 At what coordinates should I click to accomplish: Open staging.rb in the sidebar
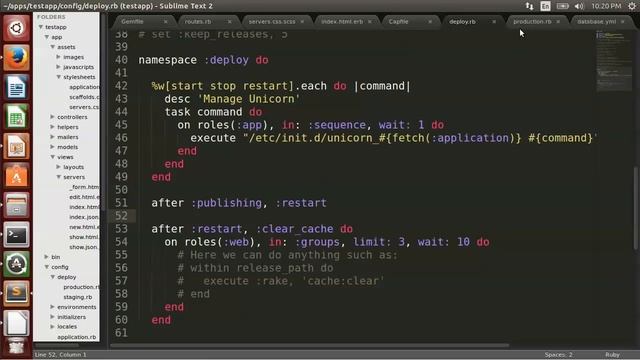[x=78, y=297]
